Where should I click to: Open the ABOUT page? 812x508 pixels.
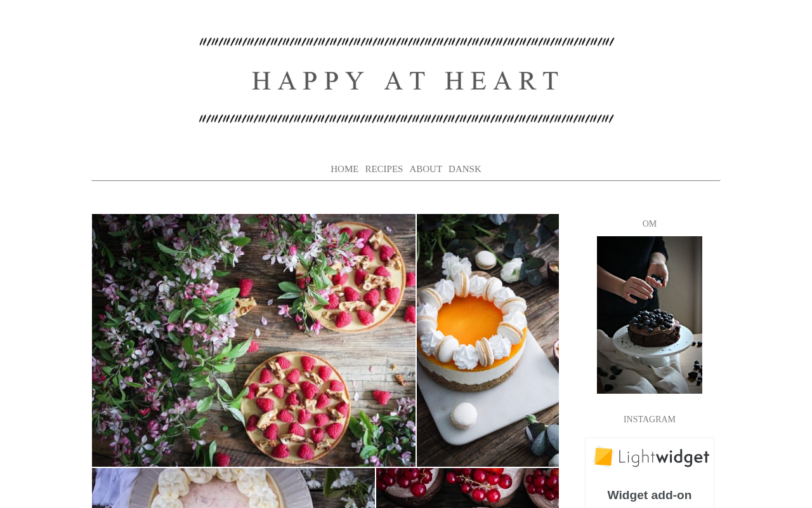426,169
